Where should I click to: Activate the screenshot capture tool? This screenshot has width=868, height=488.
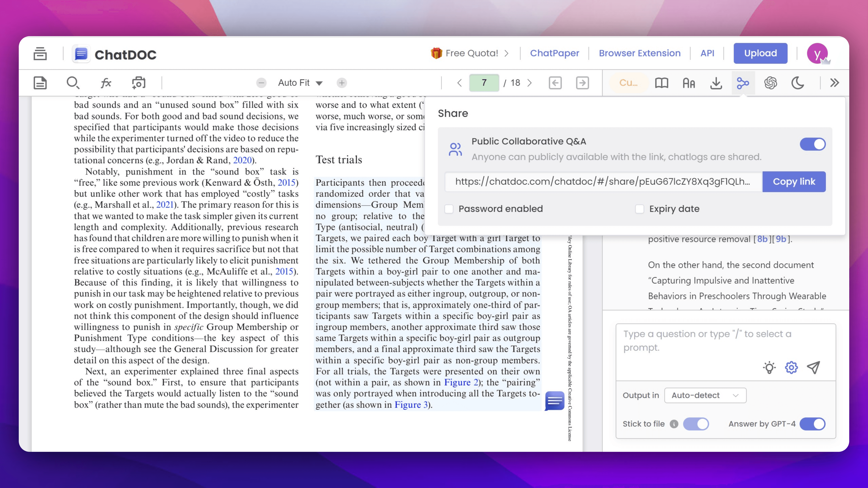point(139,82)
